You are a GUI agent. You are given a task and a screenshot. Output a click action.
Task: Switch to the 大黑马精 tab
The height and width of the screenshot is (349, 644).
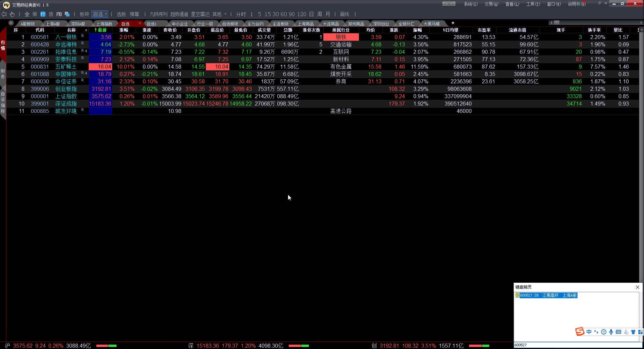(431, 24)
